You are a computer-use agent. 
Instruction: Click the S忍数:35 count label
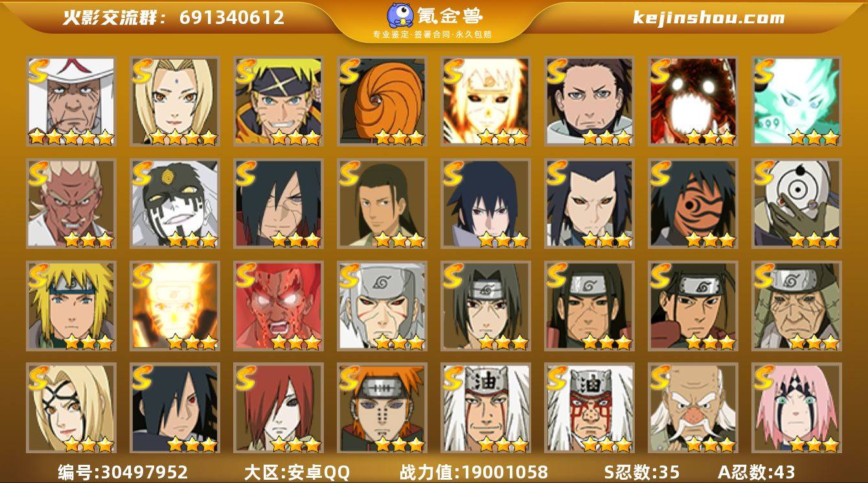click(x=641, y=471)
